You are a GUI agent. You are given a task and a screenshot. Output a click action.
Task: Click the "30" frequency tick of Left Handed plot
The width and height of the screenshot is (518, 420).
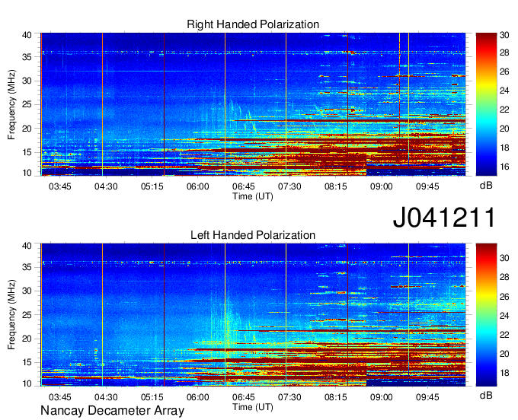(x=27, y=291)
